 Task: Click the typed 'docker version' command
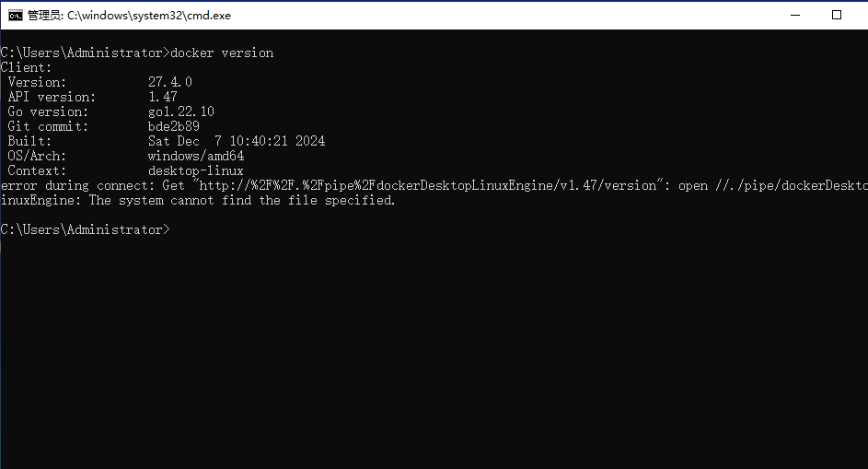click(222, 53)
